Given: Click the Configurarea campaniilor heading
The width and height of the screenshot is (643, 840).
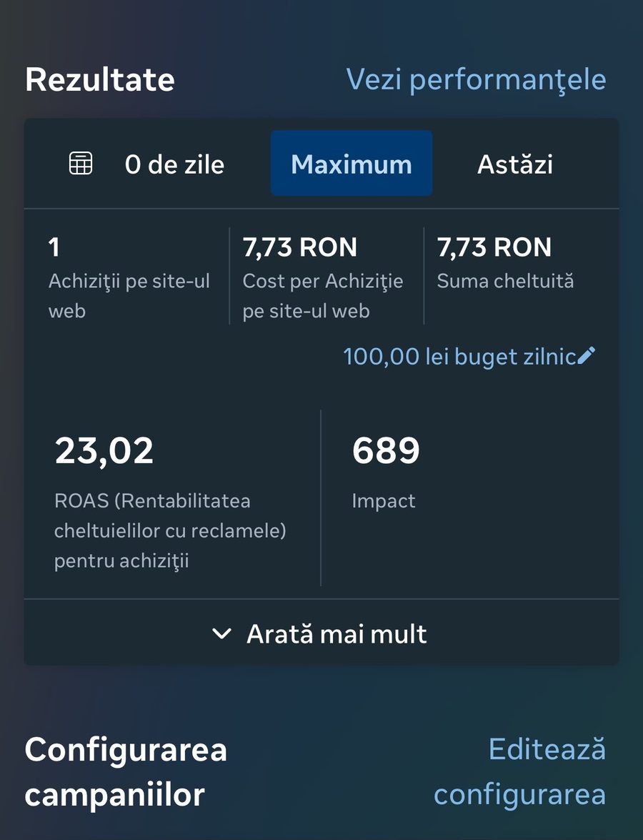Looking at the screenshot, I should 126,771.
